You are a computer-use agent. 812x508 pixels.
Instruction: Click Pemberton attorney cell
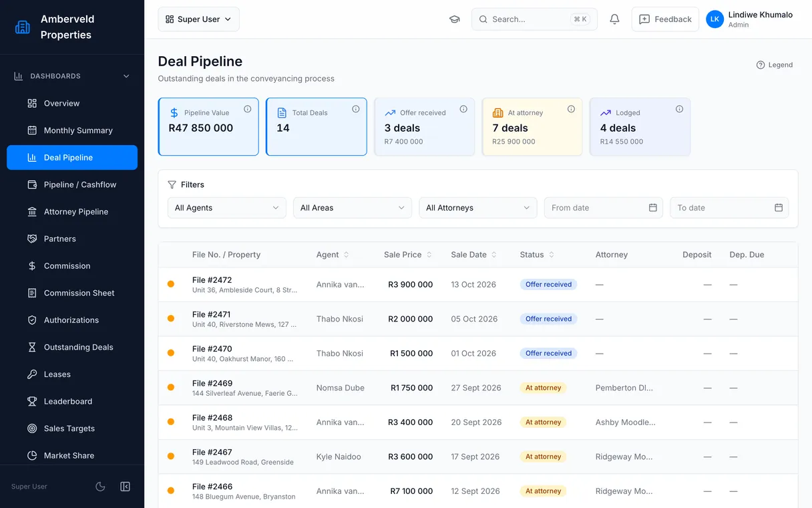[x=624, y=388]
